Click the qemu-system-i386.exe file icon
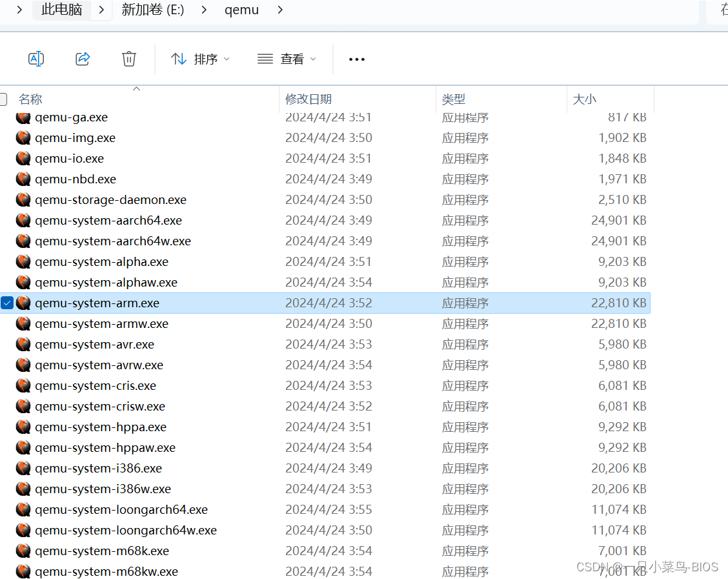Screen dimensions: 728x579 tap(23, 469)
